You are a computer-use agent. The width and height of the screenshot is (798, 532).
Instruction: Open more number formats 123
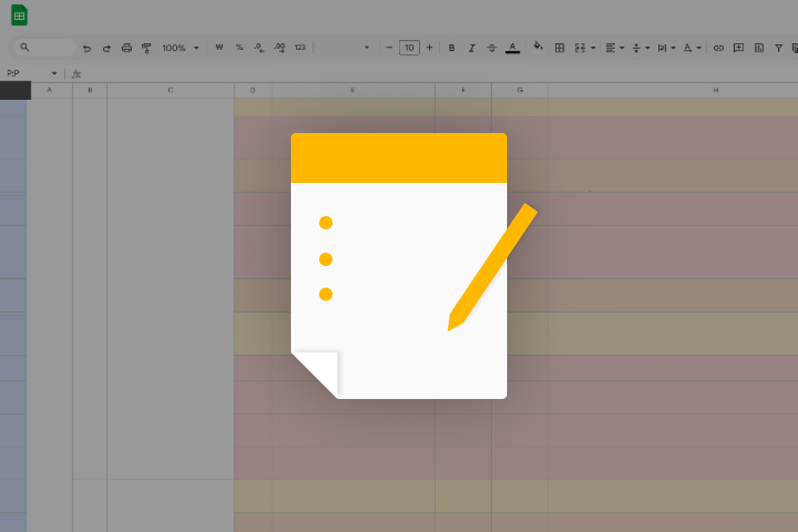(300, 47)
